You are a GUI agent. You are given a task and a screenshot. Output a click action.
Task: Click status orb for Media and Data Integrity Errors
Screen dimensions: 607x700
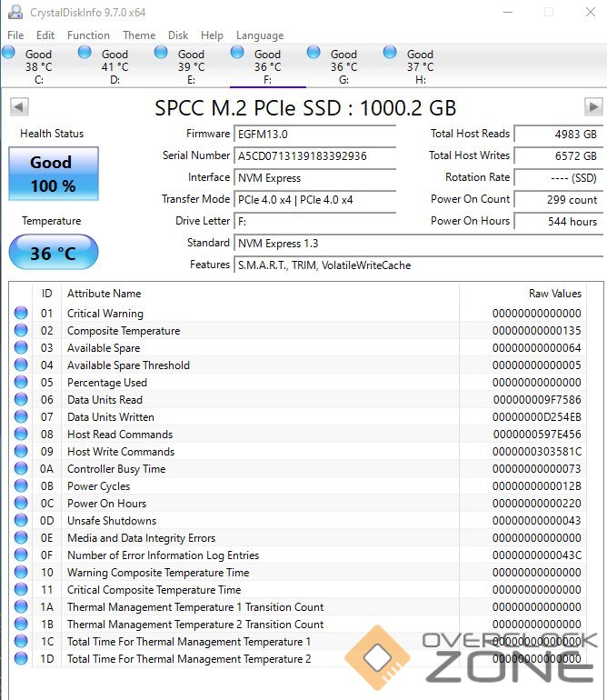coord(21,537)
